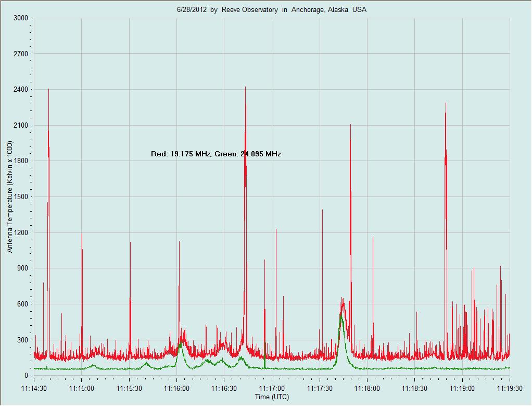
Task: Select the time tick label 11:18:00
Action: point(367,388)
